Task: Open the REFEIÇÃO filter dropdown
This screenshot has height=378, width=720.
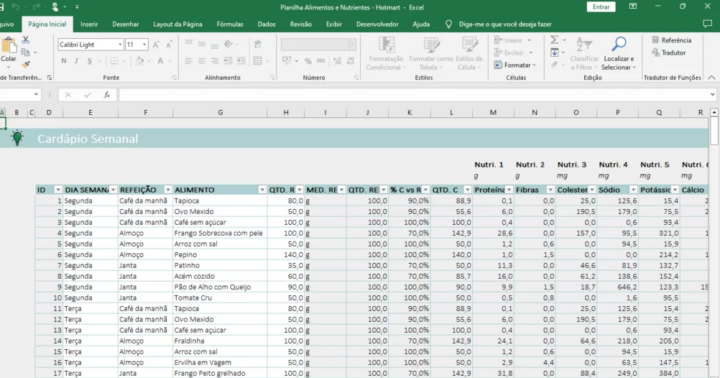Action: click(168, 190)
